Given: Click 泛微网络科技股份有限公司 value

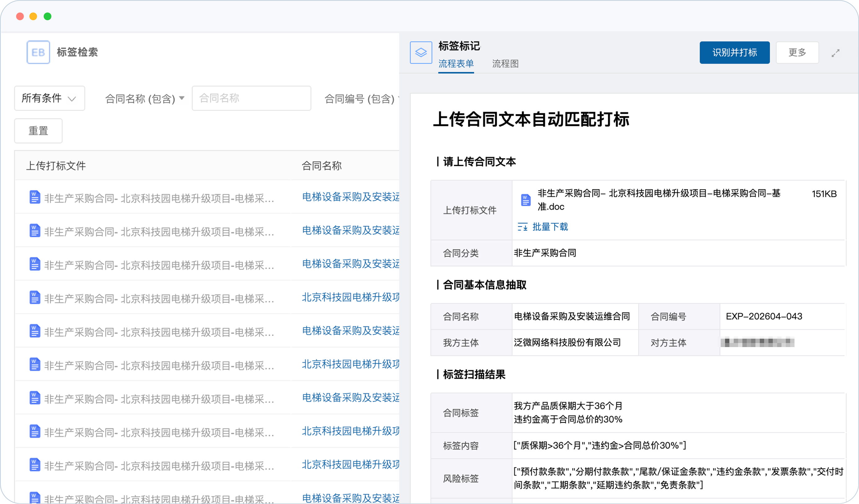Looking at the screenshot, I should pos(567,343).
